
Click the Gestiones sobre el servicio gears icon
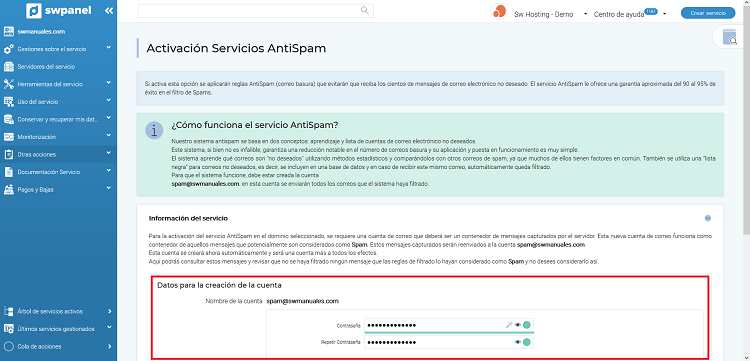[9, 49]
